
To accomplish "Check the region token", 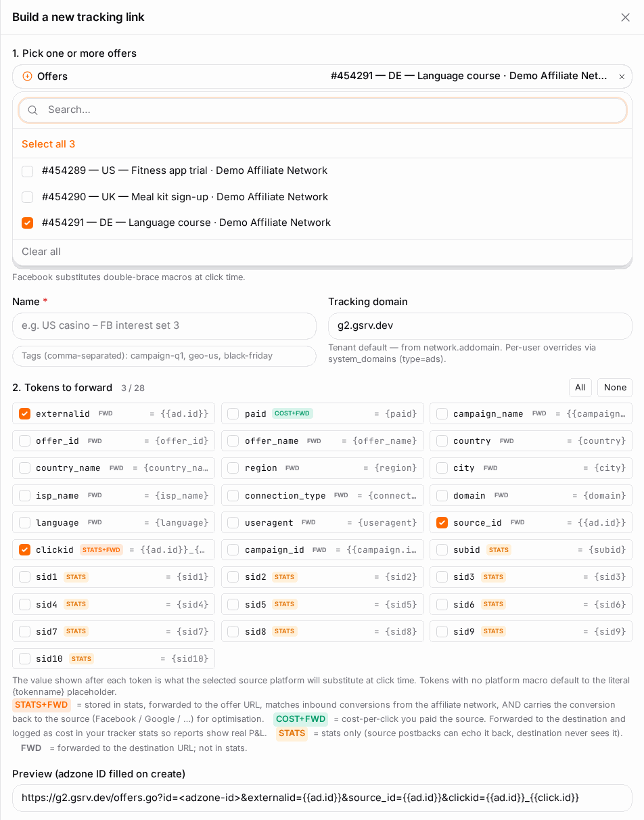I will [233, 468].
